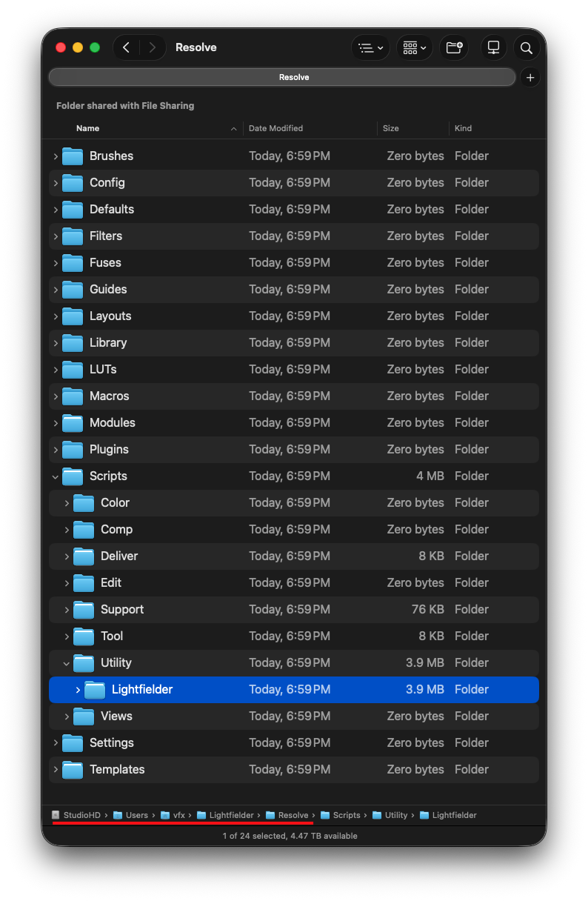Click the Templates folder name
The height and width of the screenshot is (901, 588).
[117, 770]
